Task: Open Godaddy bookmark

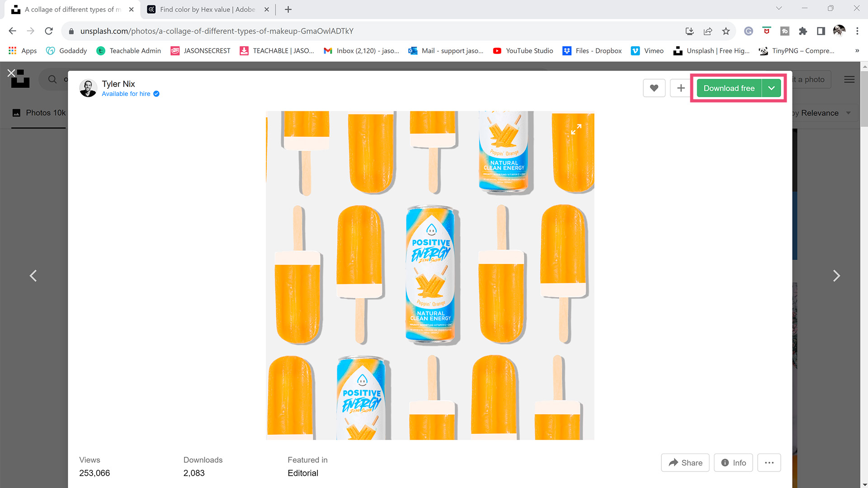Action: 66,51
